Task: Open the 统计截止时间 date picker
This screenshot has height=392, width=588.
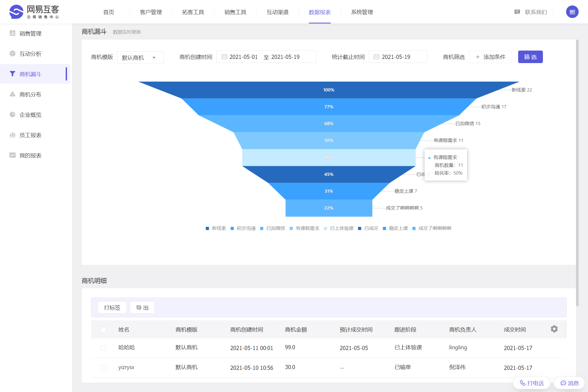Action: [x=398, y=57]
